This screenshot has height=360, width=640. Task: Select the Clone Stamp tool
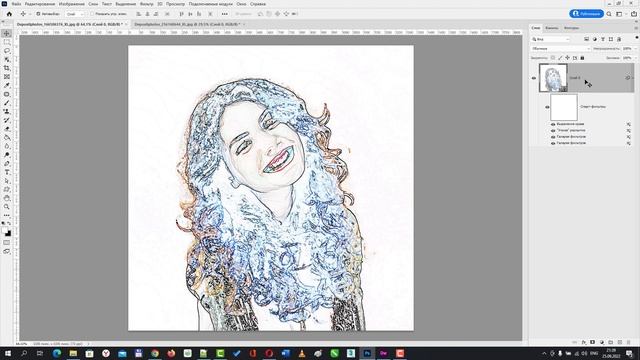(x=7, y=111)
